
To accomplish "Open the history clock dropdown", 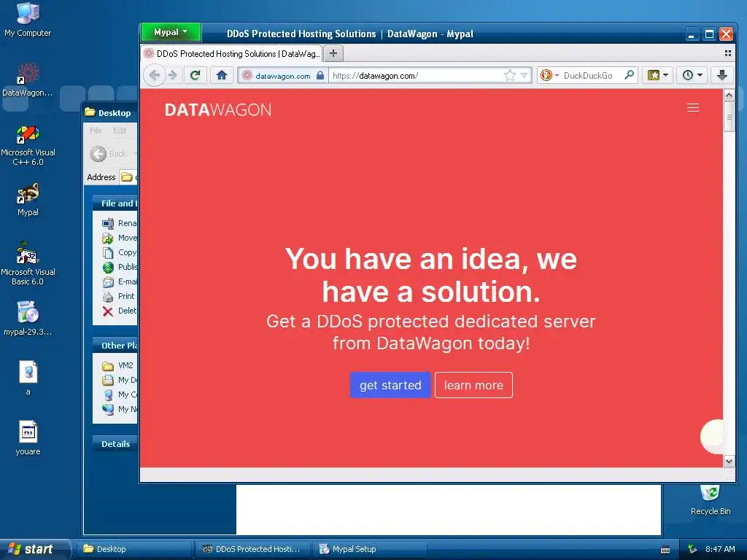I will 692,75.
